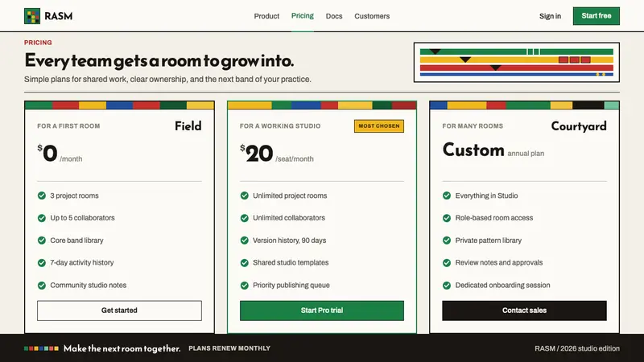Image resolution: width=644 pixels, height=362 pixels.
Task: Click the Start free button
Action: pos(597,16)
